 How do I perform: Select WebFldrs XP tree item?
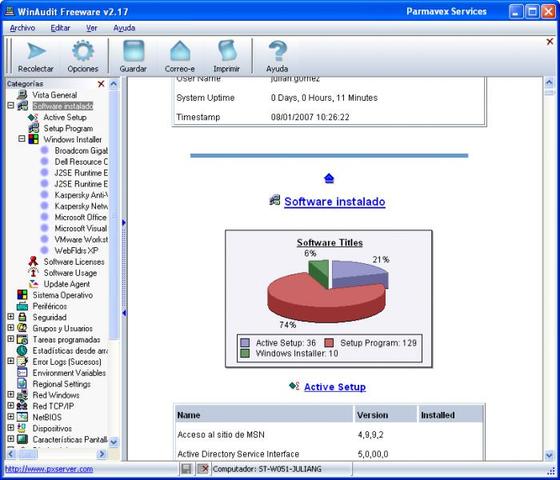pyautogui.click(x=76, y=250)
